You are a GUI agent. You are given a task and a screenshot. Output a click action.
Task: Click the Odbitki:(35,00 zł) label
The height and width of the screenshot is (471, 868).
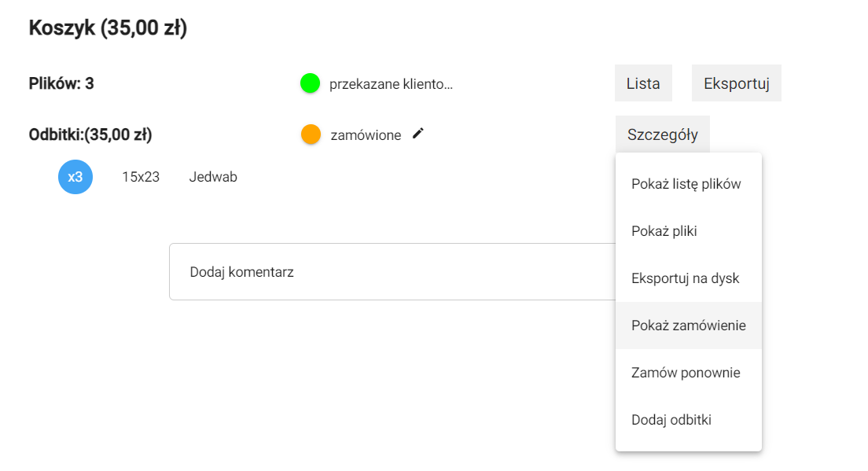90,134
